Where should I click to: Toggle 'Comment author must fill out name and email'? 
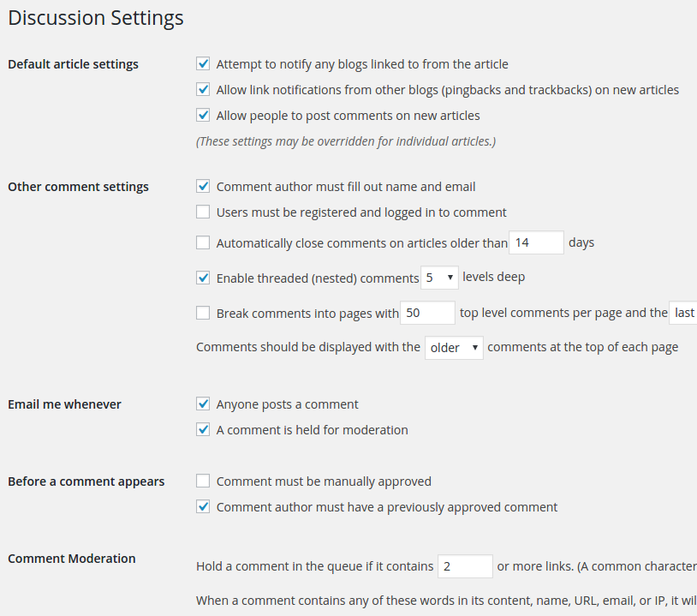tap(203, 187)
